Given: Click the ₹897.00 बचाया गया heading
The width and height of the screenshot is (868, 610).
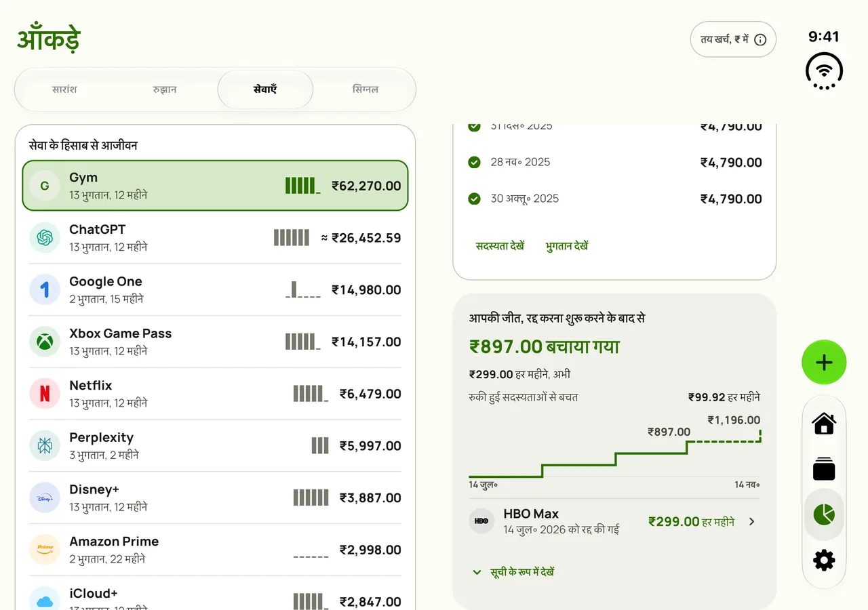Looking at the screenshot, I should (x=545, y=347).
